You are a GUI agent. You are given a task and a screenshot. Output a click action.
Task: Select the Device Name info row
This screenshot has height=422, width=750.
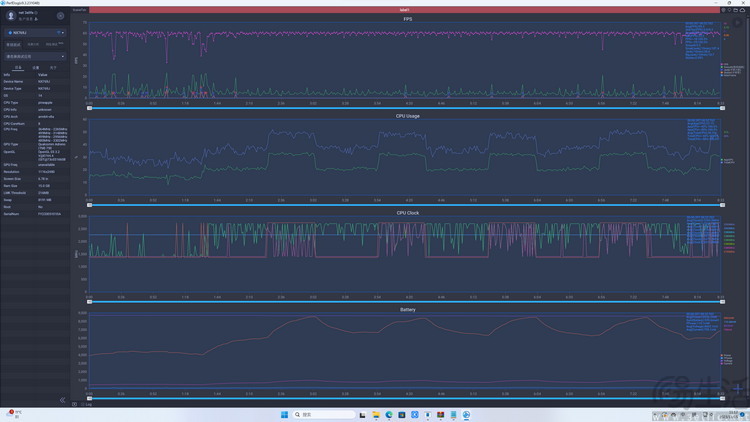35,82
